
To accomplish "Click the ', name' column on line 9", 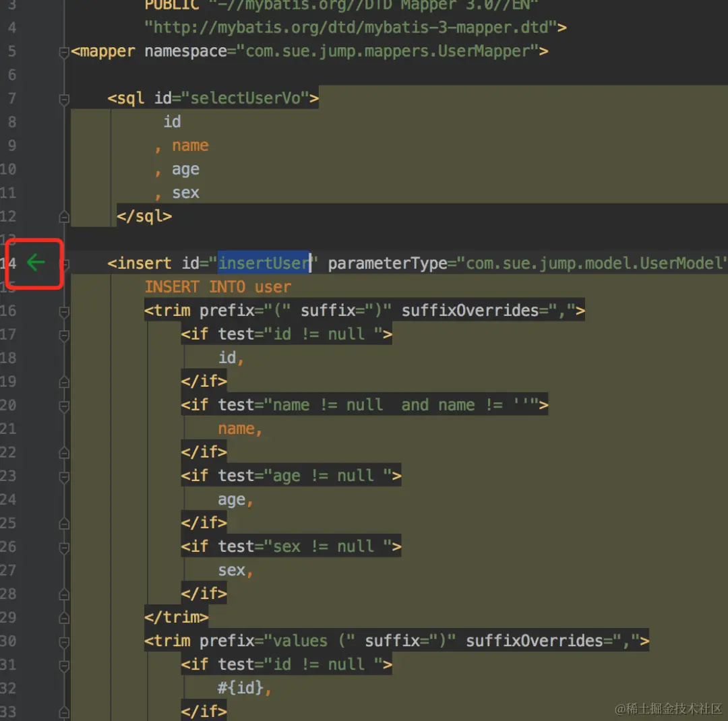I will coord(181,146).
